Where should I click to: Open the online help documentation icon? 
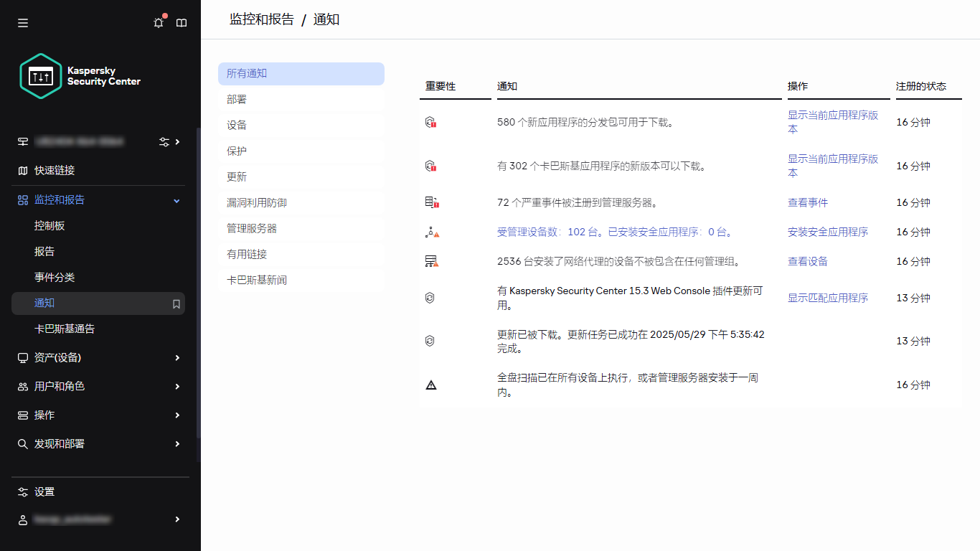pos(182,22)
